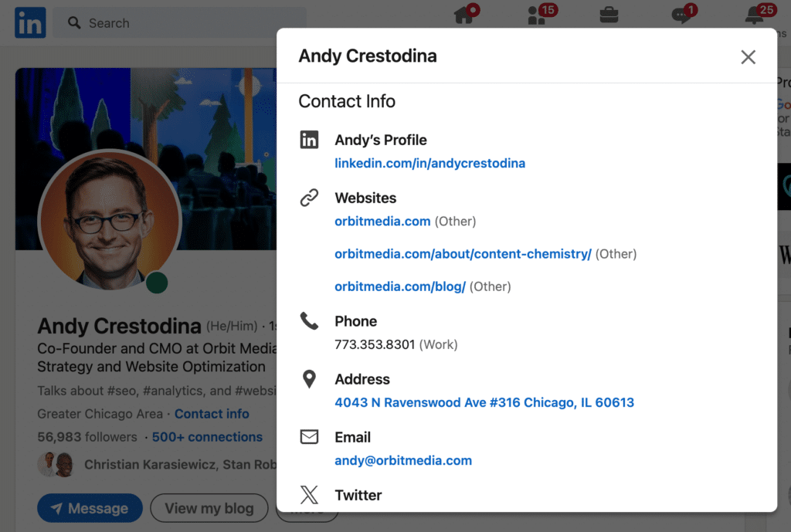
Task: Open Notifications bell with 25 badge
Action: [755, 15]
